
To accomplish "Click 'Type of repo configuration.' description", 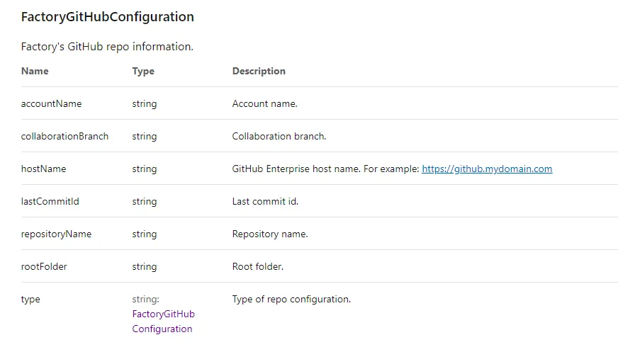I will click(291, 300).
